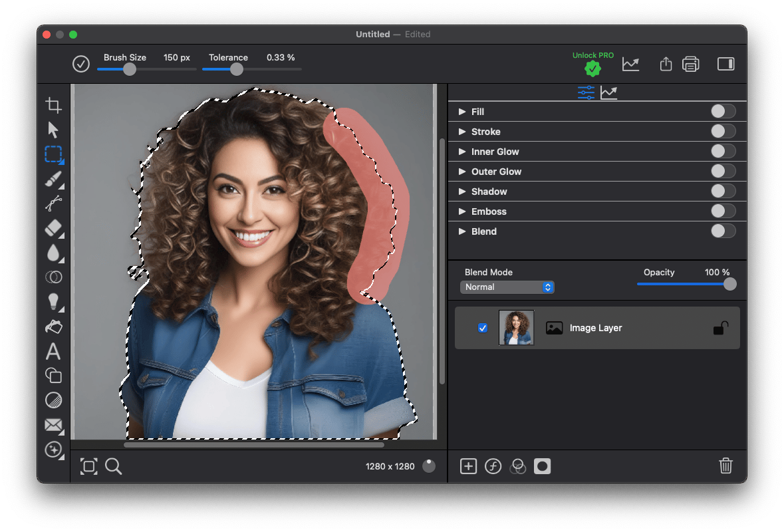
Task: Select the sparkle circle effects tool
Action: tap(53, 450)
